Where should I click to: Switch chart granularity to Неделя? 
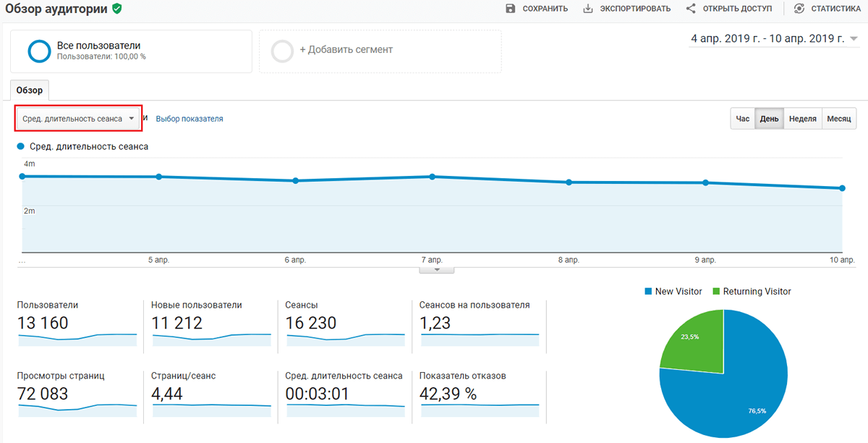(802, 119)
